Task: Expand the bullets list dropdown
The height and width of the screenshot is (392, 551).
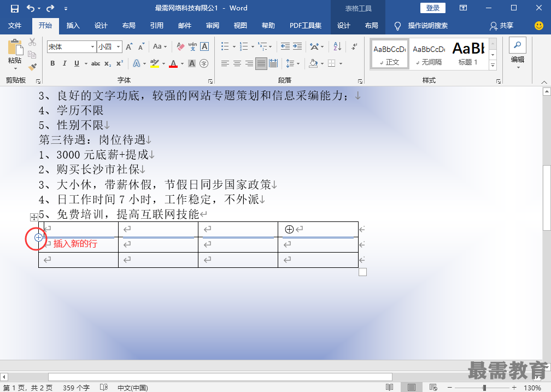Action: [x=234, y=46]
